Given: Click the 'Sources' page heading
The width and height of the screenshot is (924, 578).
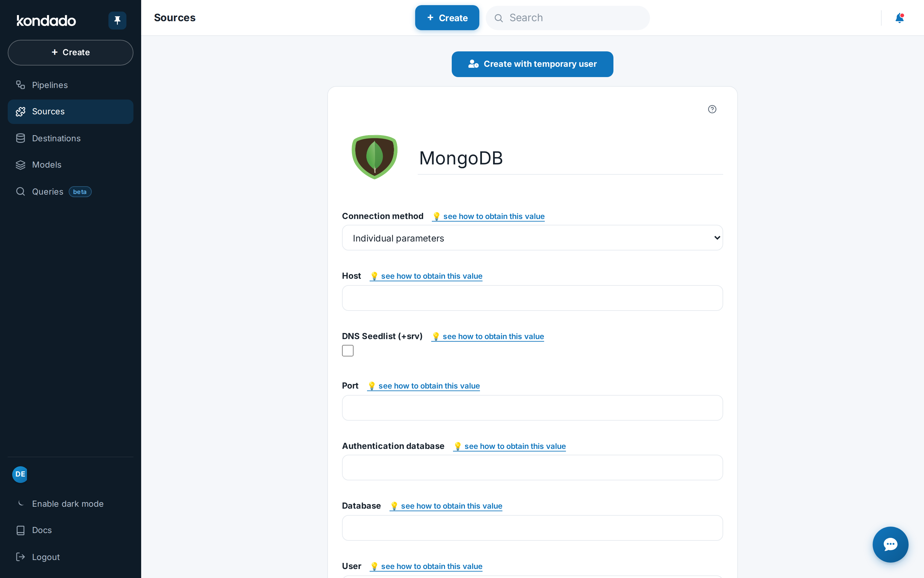Looking at the screenshot, I should (175, 18).
